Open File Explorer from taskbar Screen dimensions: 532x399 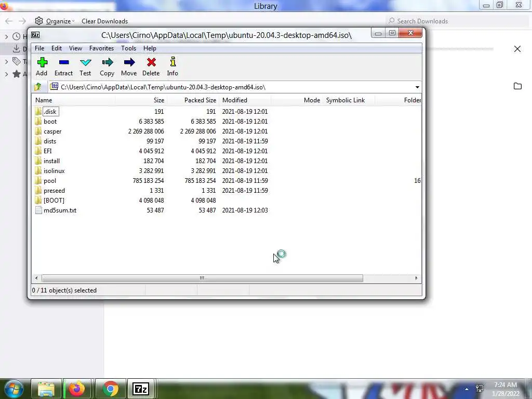pos(46,389)
